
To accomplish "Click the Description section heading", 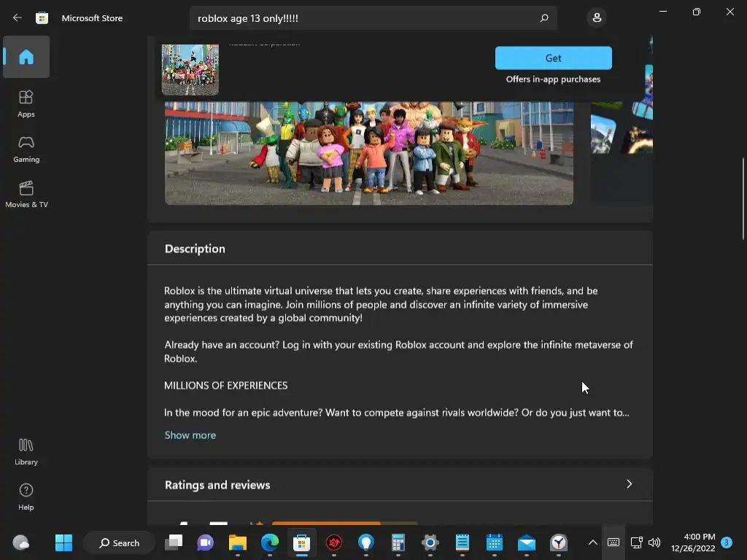I will point(195,249).
